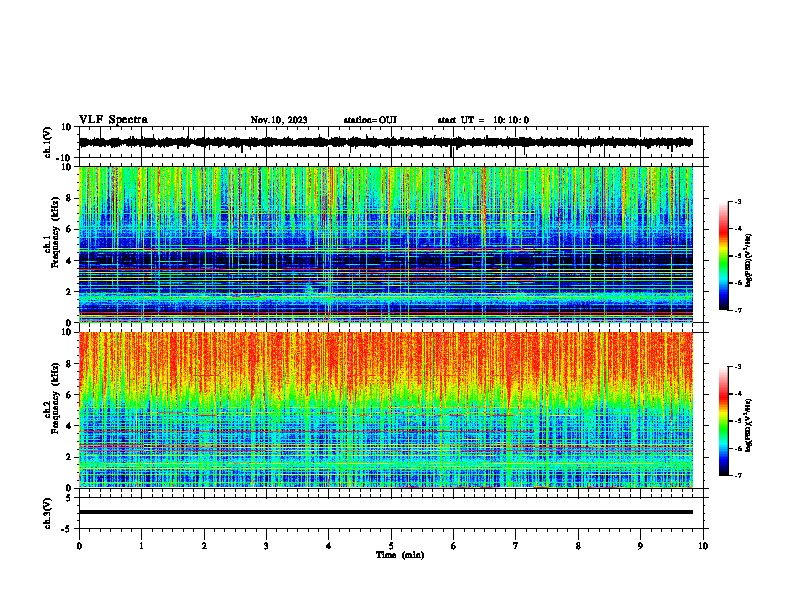Click the "Time (min)" axis label
Viewport: 792px width, 612px height.
pos(400,555)
